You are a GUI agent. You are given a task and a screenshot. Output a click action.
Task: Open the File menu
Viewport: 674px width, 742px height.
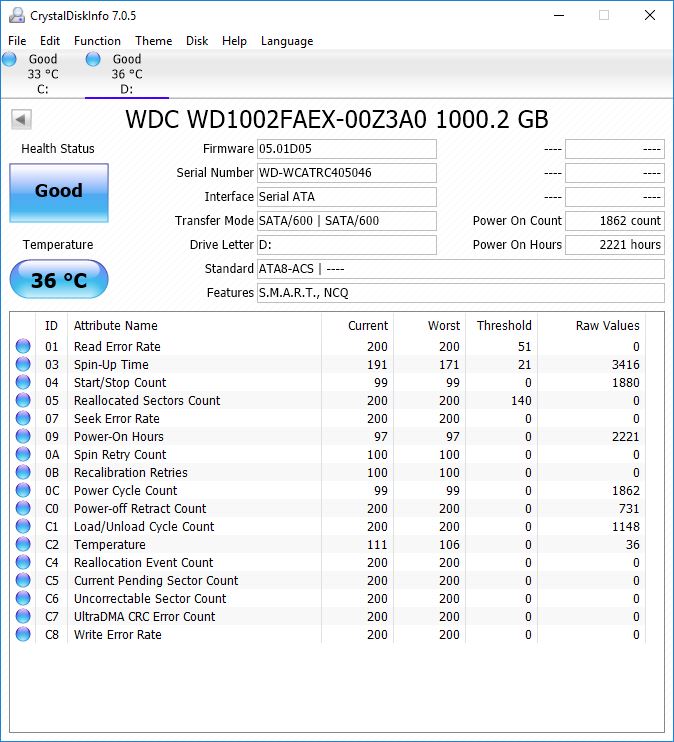pos(17,41)
